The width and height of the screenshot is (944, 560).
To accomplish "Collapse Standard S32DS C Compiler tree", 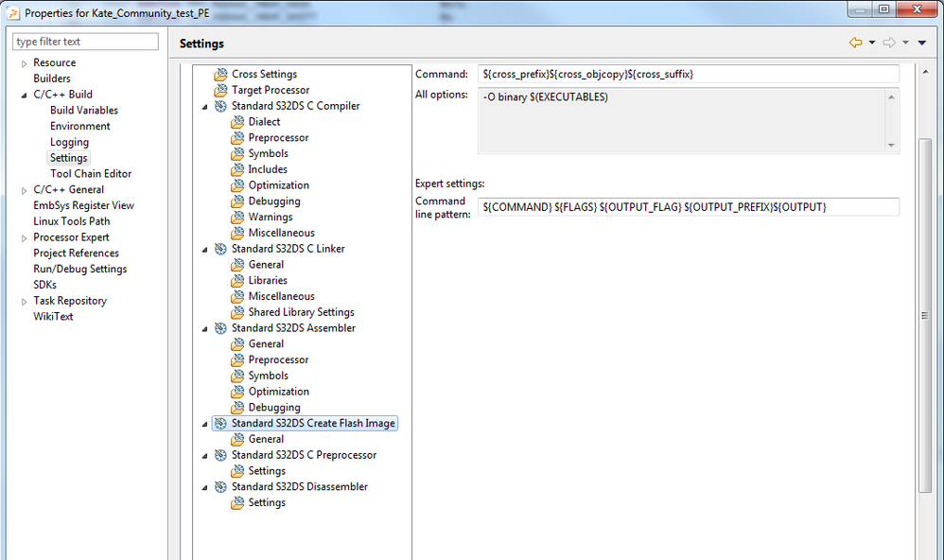I will pos(204,107).
